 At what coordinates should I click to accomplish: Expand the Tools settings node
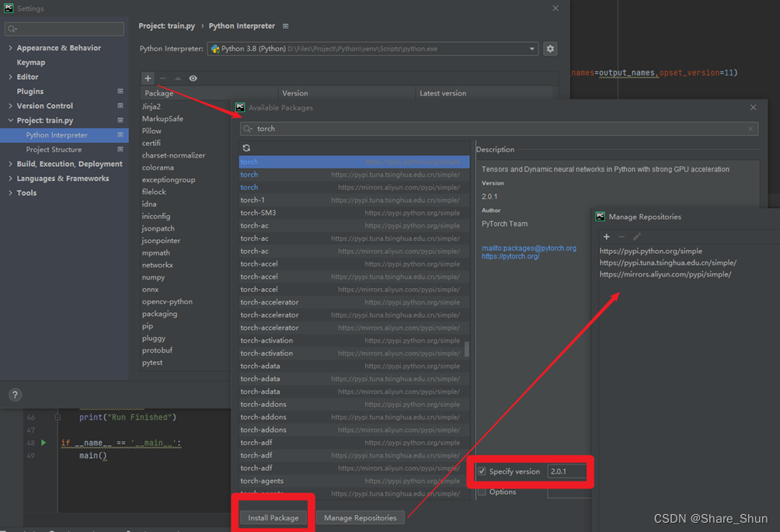(x=10, y=193)
